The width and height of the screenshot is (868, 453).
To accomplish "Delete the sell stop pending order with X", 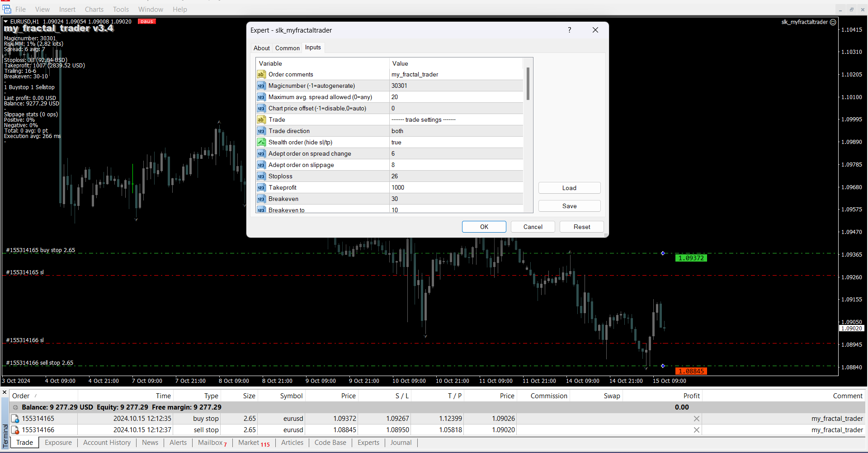I will pyautogui.click(x=696, y=430).
